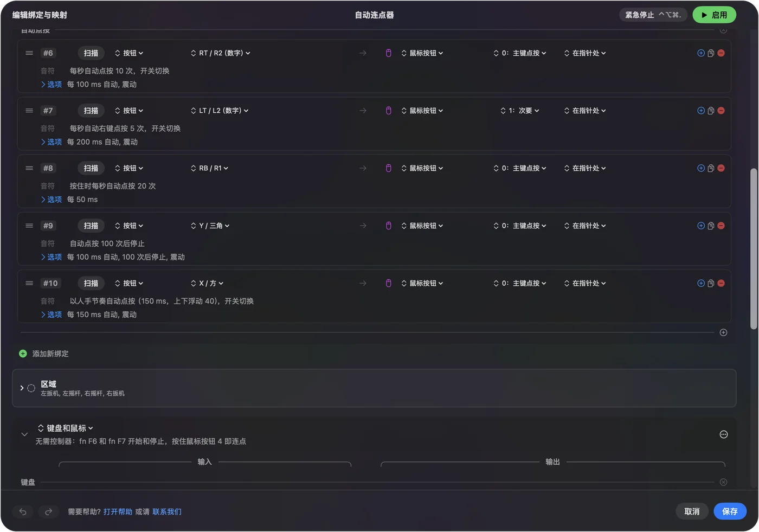Image resolution: width=759 pixels, height=532 pixels.
Task: Click the duplicate icon for binding #8
Action: 711,168
